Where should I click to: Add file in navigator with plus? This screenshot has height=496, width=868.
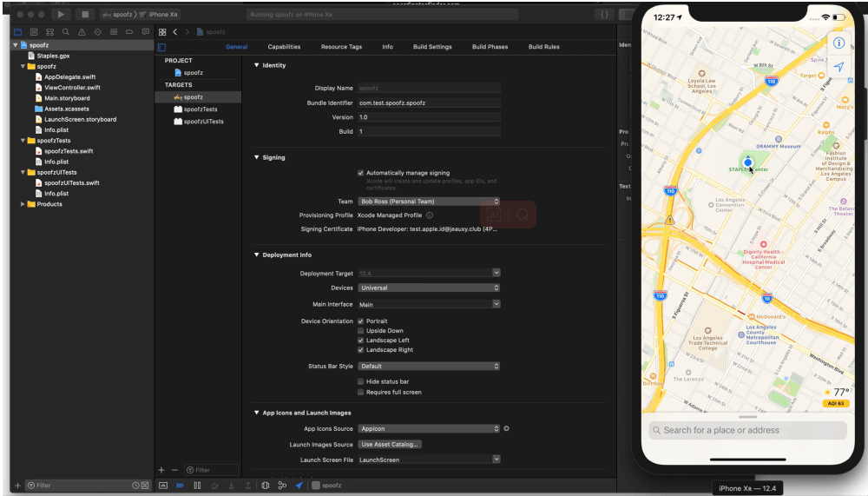click(x=17, y=486)
